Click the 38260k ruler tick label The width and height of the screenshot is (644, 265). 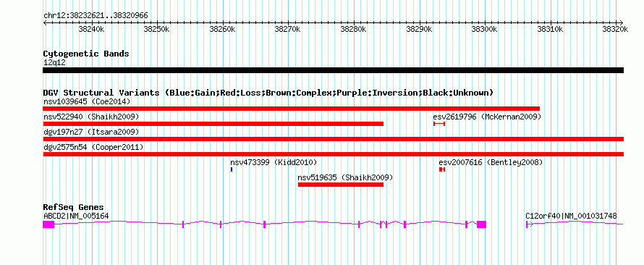click(223, 30)
